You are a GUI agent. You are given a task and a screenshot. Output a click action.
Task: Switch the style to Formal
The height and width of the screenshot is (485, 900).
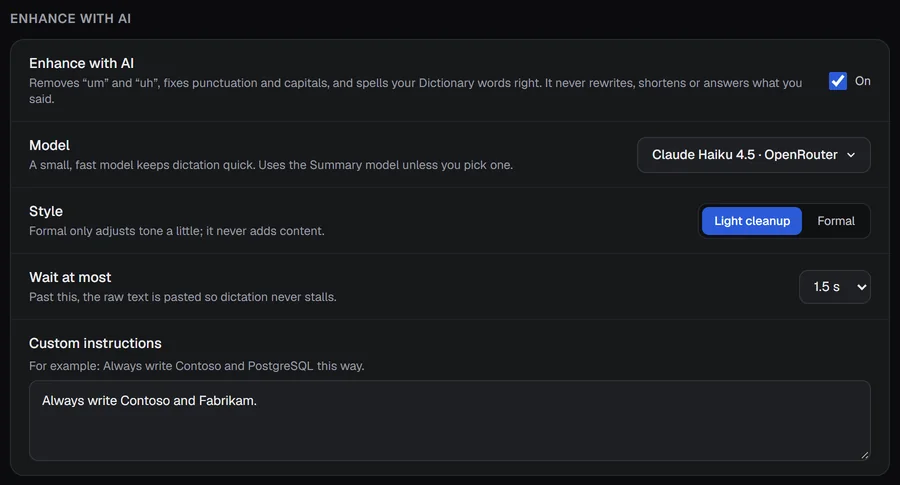click(836, 221)
